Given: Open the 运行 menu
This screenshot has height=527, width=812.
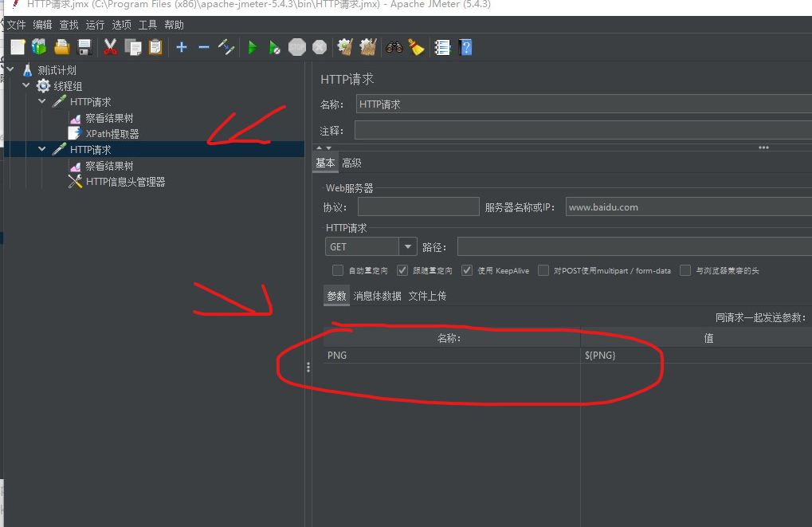Looking at the screenshot, I should click(x=95, y=25).
